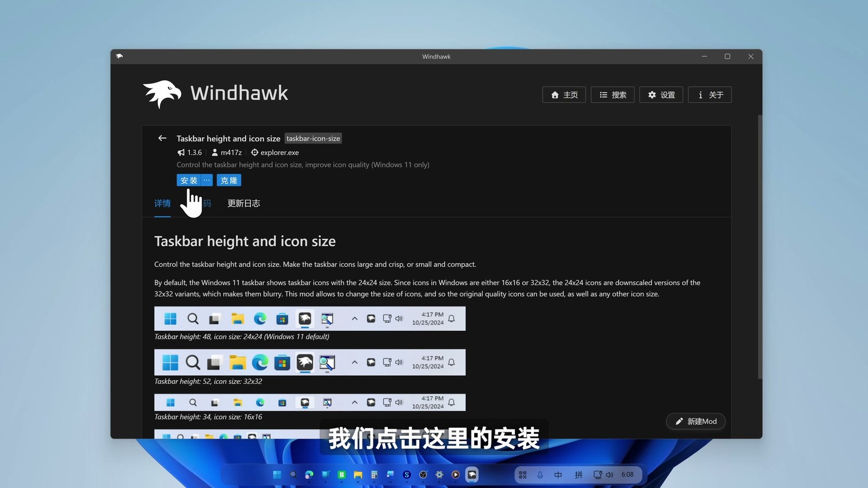The image size is (868, 488).
Task: Click the network icon in system tray
Action: [x=597, y=475]
